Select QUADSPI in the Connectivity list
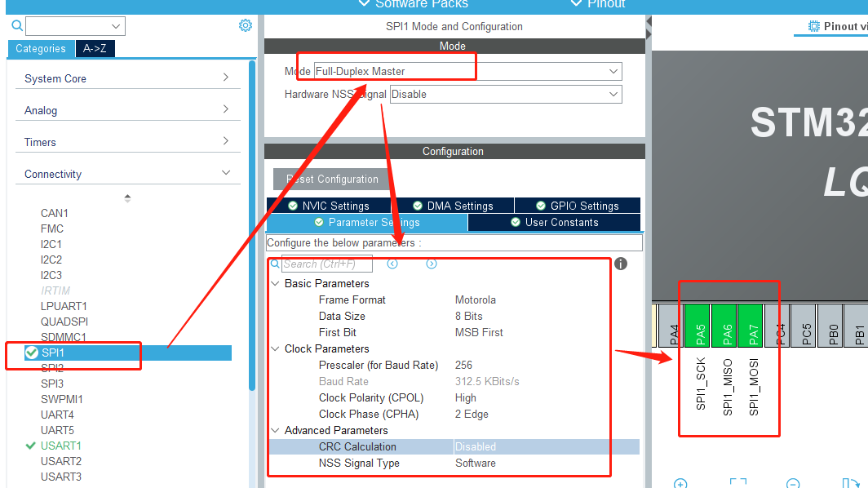 click(x=64, y=322)
